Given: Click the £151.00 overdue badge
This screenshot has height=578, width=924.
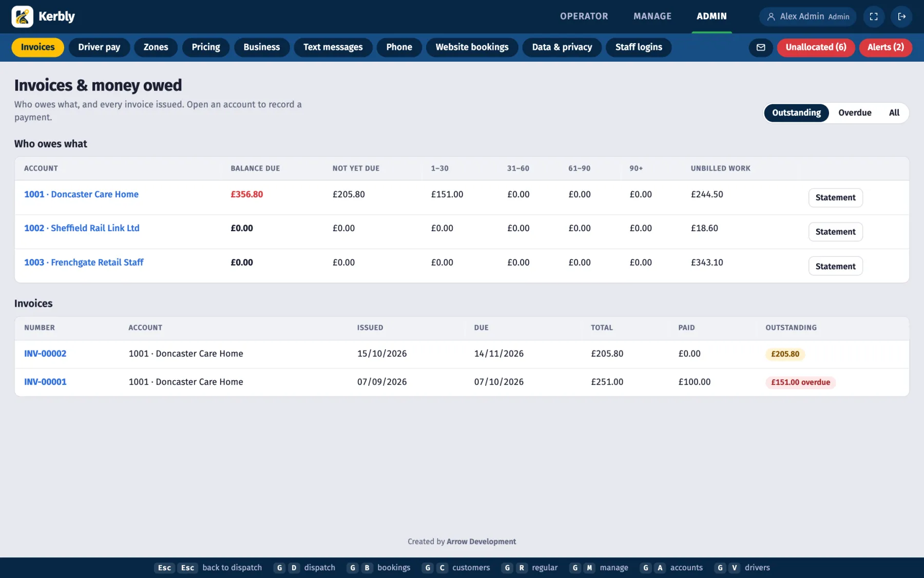Looking at the screenshot, I should pyautogui.click(x=800, y=382).
